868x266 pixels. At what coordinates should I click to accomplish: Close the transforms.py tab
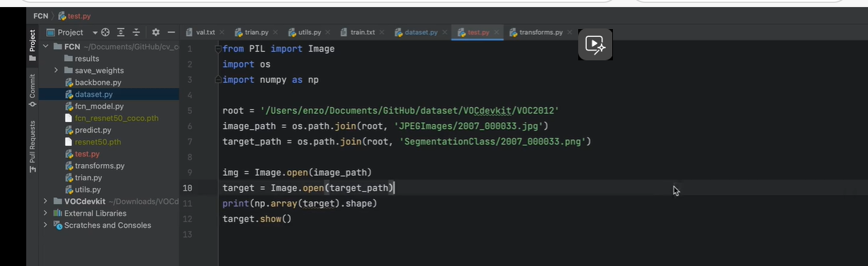click(x=569, y=33)
